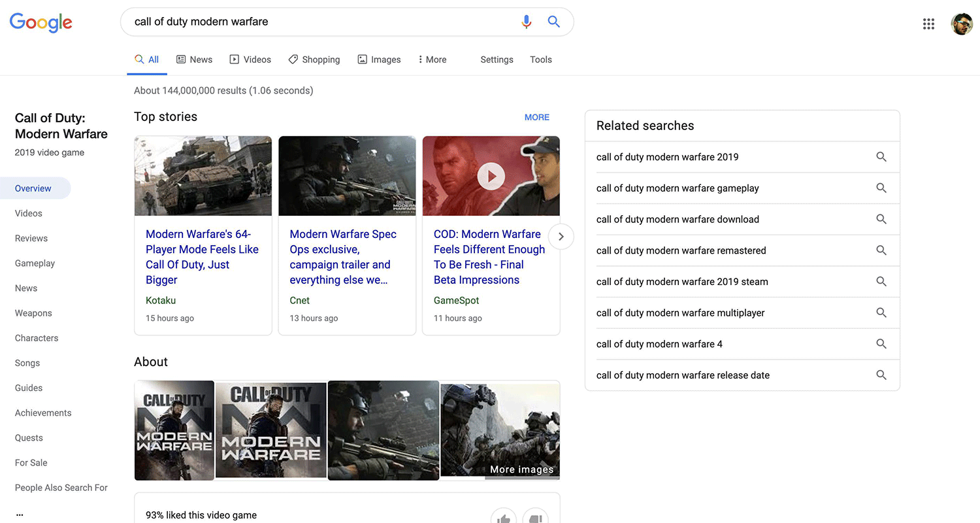The height and width of the screenshot is (523, 980).
Task: Select Weapons in the left sidebar
Action: (x=33, y=313)
